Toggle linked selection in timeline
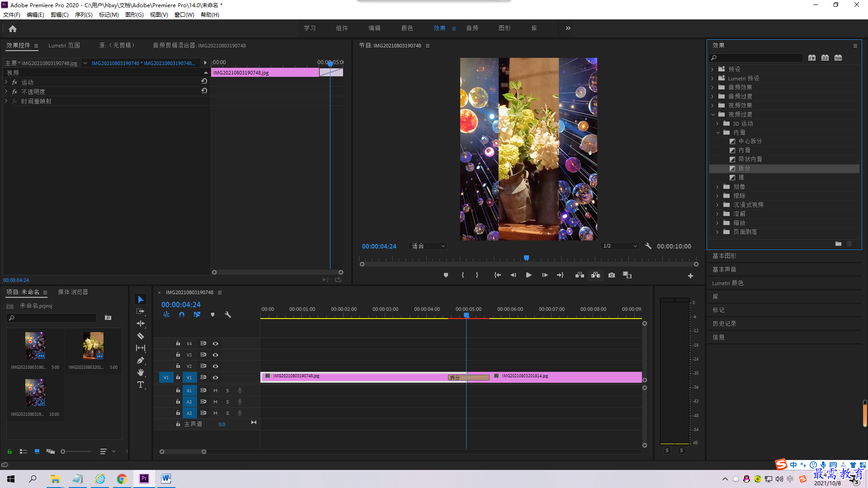 pos(197,314)
